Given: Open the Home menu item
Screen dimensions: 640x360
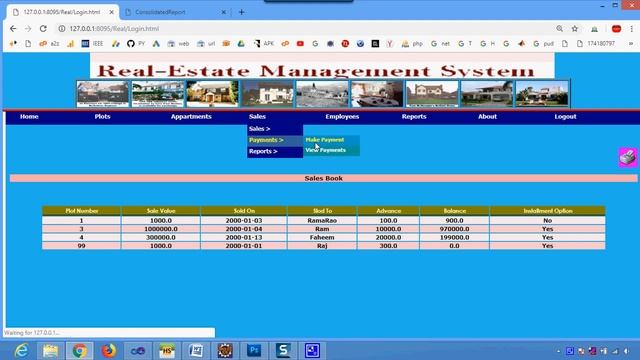Looking at the screenshot, I should [29, 117].
